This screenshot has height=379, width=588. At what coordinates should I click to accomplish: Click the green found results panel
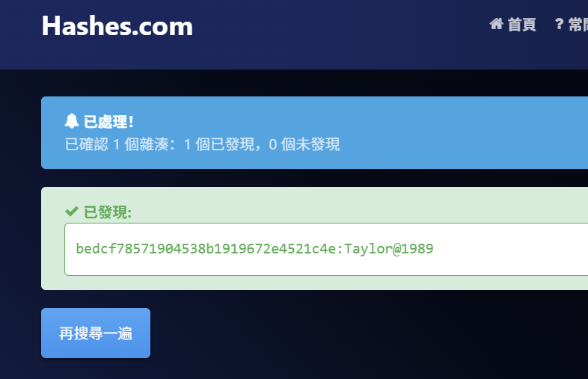coord(315,238)
